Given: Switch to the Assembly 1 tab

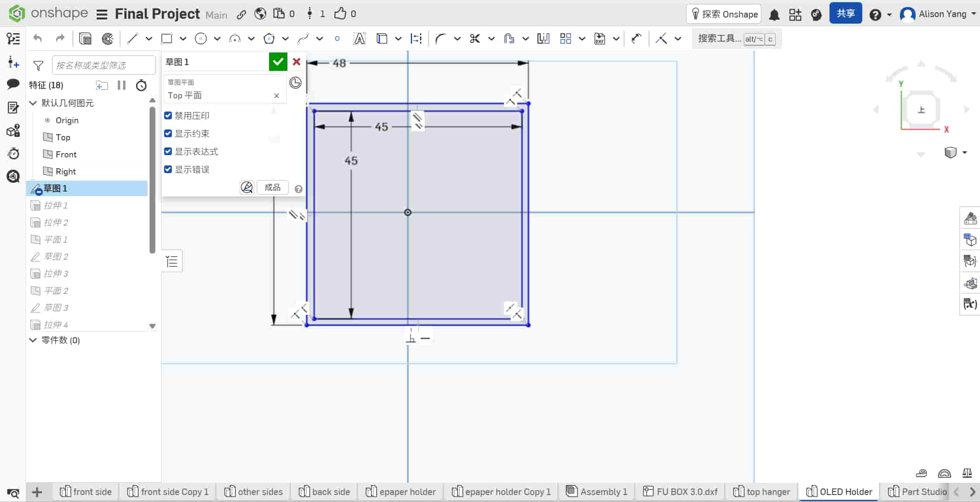Looking at the screenshot, I should point(597,492).
